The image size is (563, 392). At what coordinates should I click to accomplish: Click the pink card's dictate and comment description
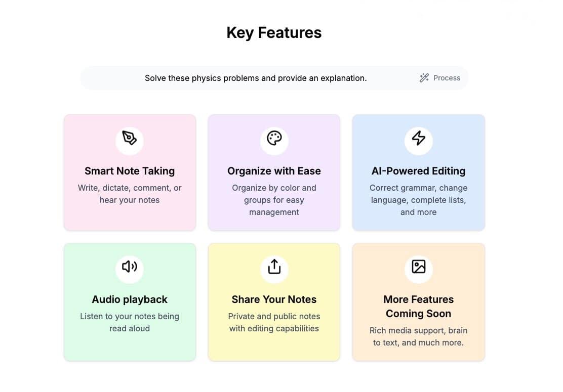130,194
